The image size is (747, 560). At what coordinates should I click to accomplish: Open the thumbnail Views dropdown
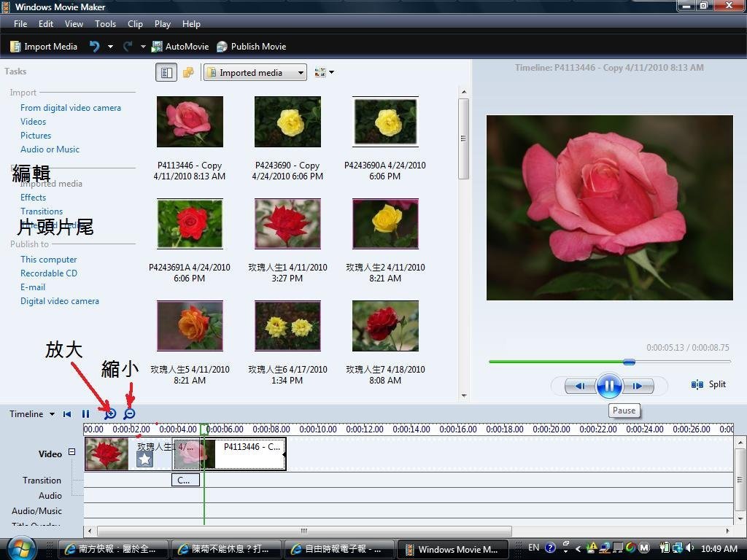click(x=324, y=72)
